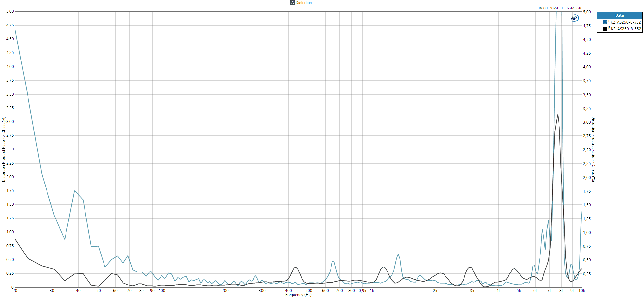The height and width of the screenshot is (298, 644).
Task: Click the 100 frequency axis tick label
Action: point(162,291)
